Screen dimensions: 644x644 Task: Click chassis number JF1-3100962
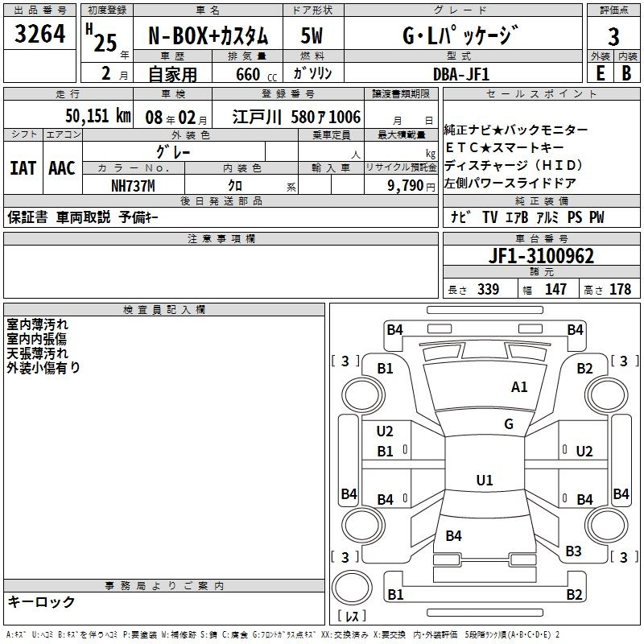click(541, 256)
